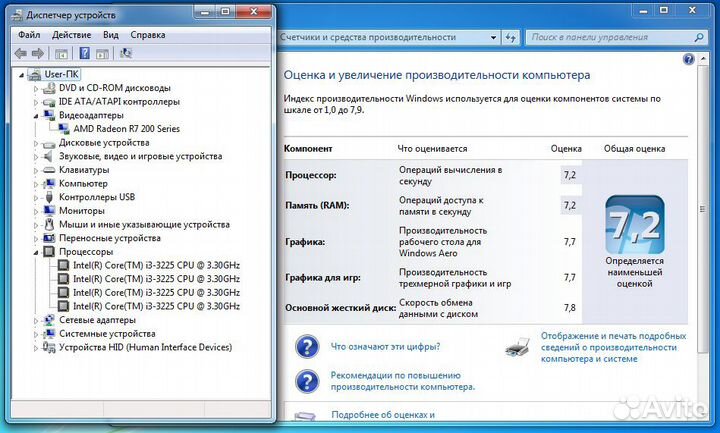Click the performance window vertical scrollbar
This screenshot has height=433, width=720.
click(x=703, y=209)
